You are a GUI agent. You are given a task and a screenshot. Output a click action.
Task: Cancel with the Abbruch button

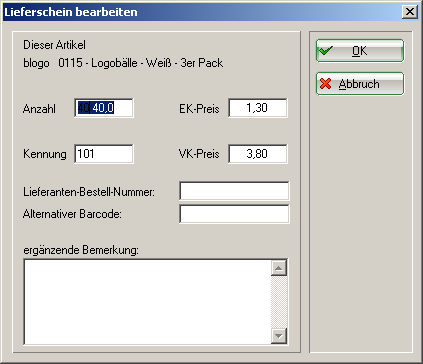360,84
